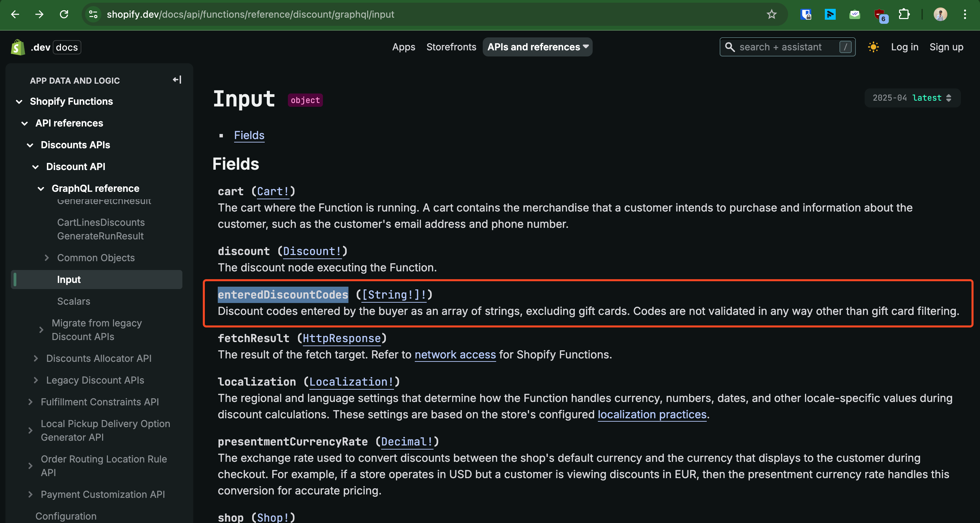The height and width of the screenshot is (523, 980).
Task: Open the 2025-04 latest version selector
Action: click(912, 98)
